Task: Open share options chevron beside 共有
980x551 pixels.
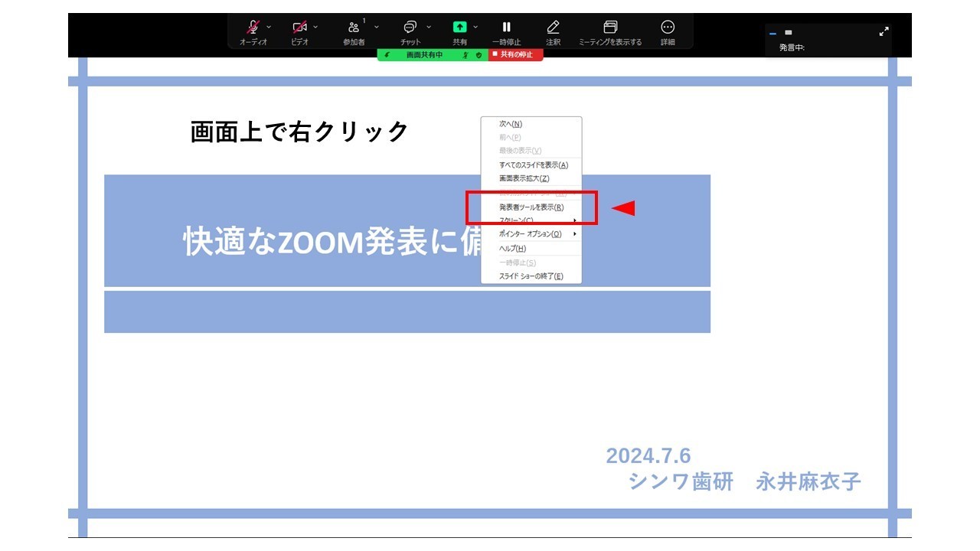Action: click(475, 27)
